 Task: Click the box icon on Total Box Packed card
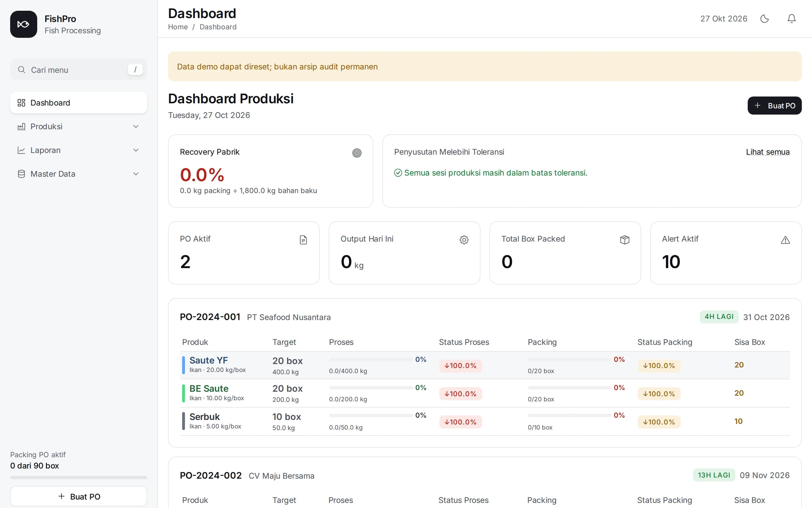(625, 240)
